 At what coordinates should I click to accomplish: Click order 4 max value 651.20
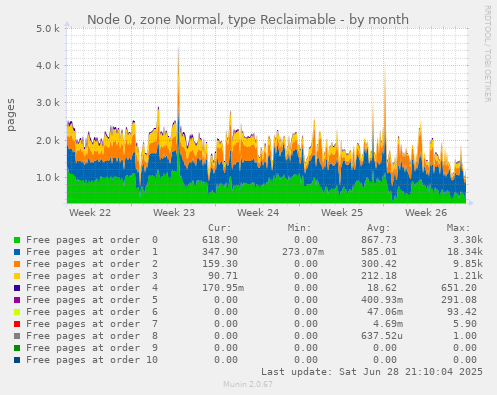(459, 288)
